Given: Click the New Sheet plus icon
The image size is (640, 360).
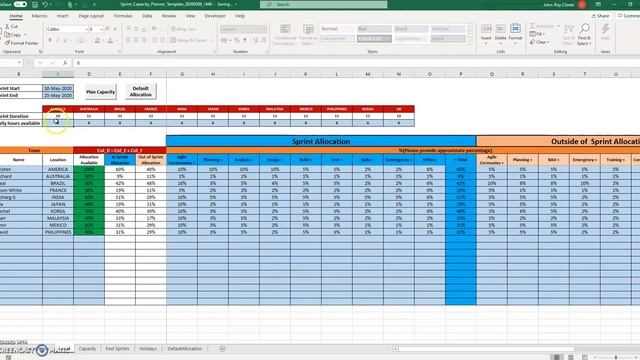Looking at the screenshot, I should pos(222,349).
